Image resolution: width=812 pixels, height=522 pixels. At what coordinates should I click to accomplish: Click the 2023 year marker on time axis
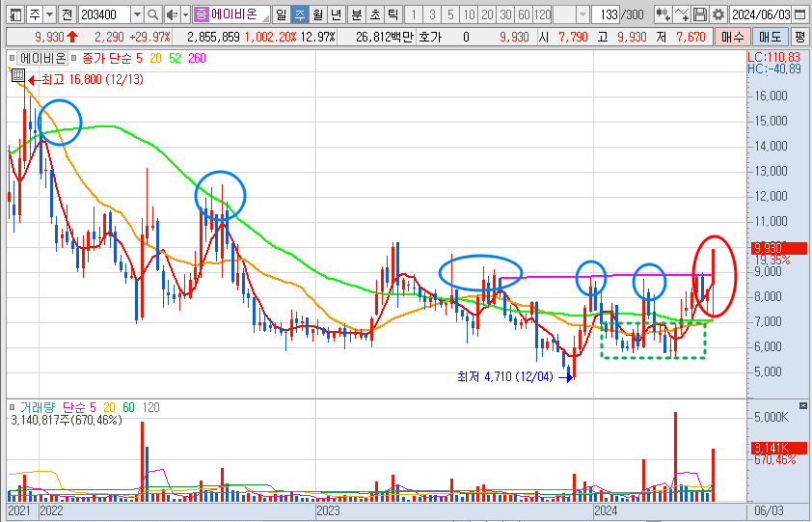[328, 511]
